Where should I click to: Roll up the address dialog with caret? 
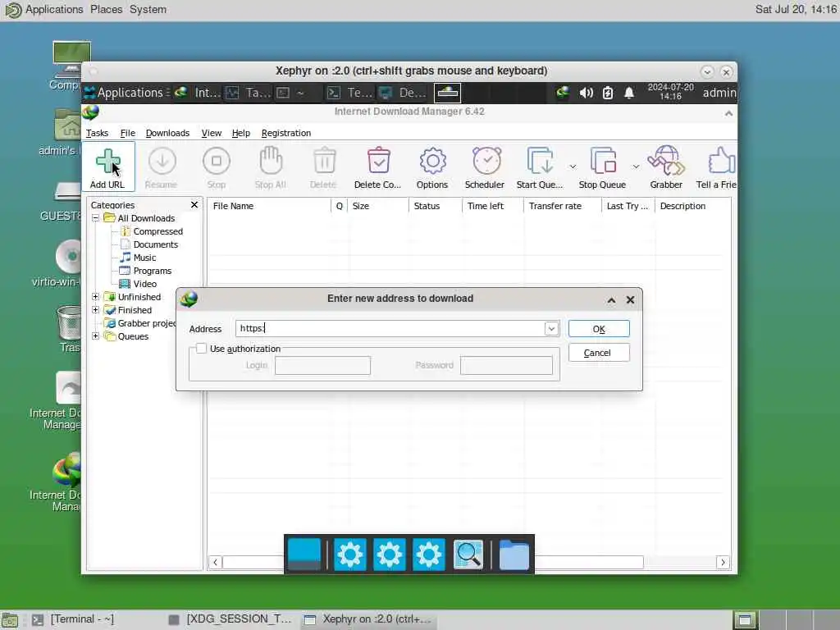[611, 300]
